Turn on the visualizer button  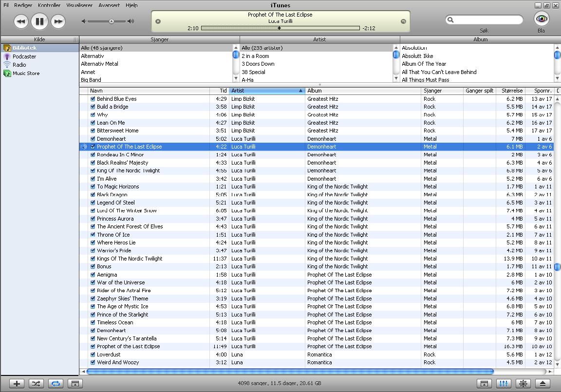(x=523, y=384)
